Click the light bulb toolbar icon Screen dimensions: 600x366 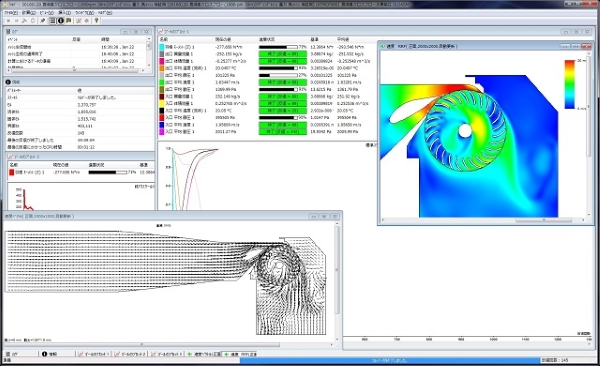point(96,21)
